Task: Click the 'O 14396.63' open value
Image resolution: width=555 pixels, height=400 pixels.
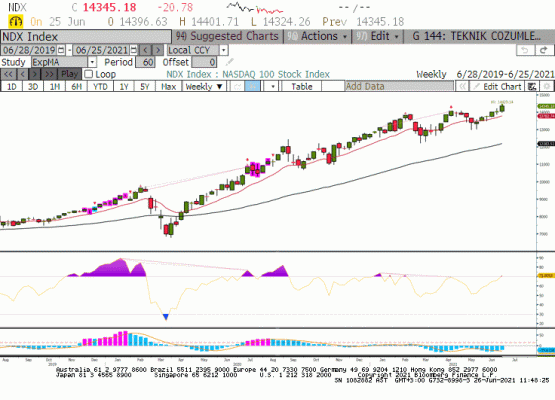Action: 137,22
